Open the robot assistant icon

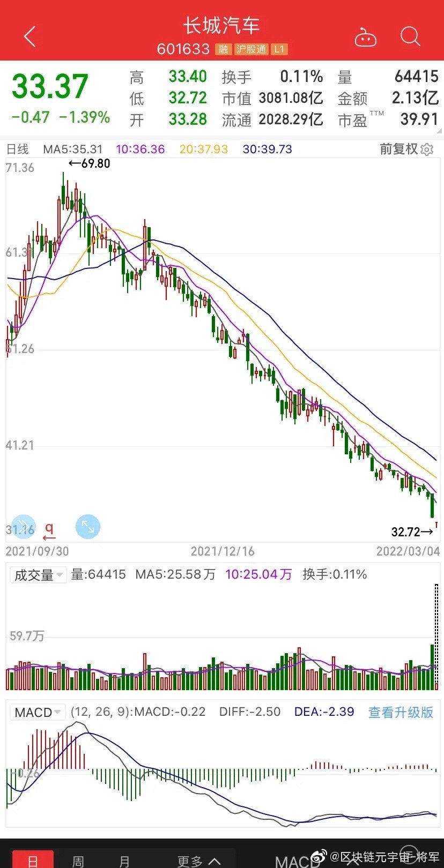click(x=365, y=38)
